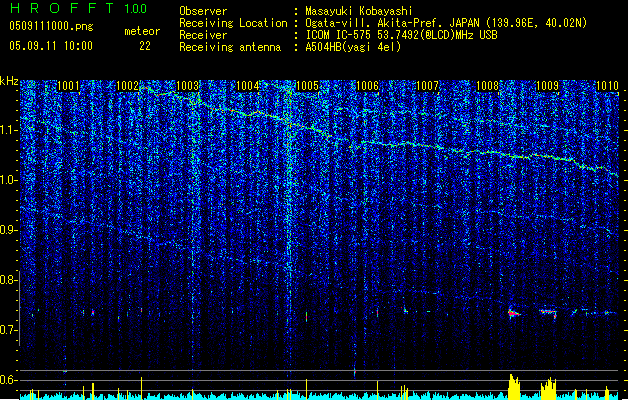The width and height of the screenshot is (629, 400).
Task: Click the 1005 time marker
Action: point(307,86)
